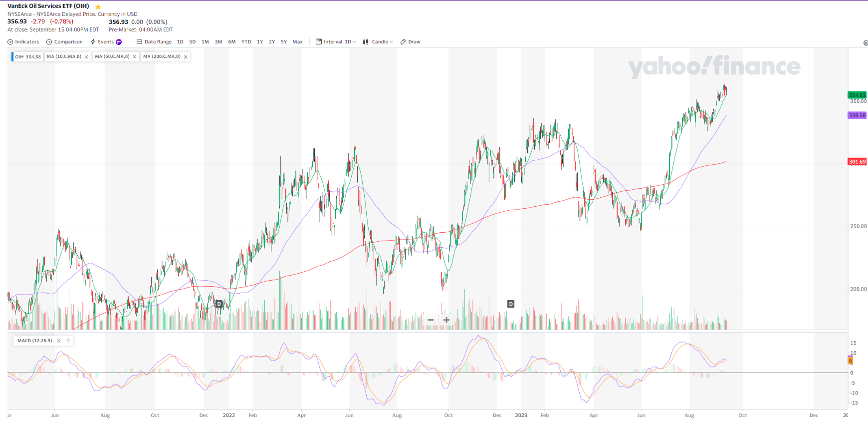Viewport: 868px width, 426px height.
Task: Select the 5D range
Action: pyautogui.click(x=193, y=42)
